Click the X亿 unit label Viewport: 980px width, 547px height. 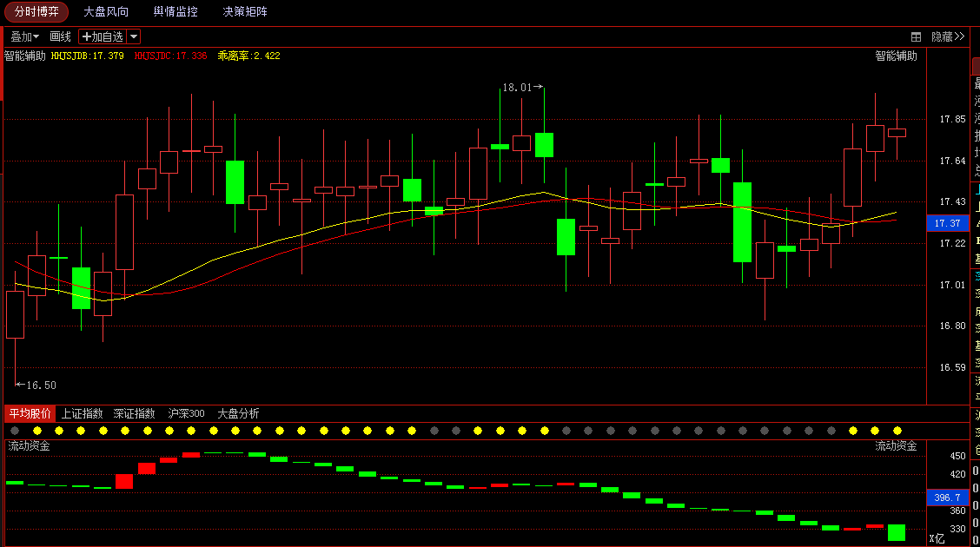(x=937, y=539)
